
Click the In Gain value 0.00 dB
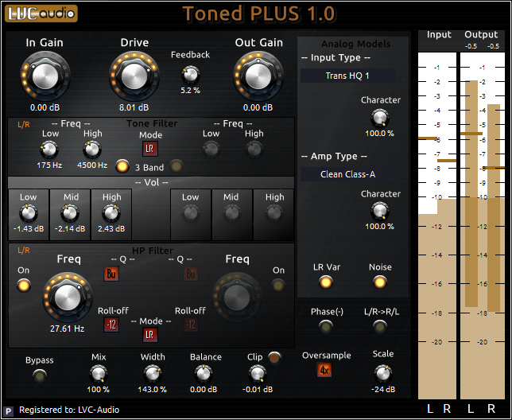(x=45, y=107)
